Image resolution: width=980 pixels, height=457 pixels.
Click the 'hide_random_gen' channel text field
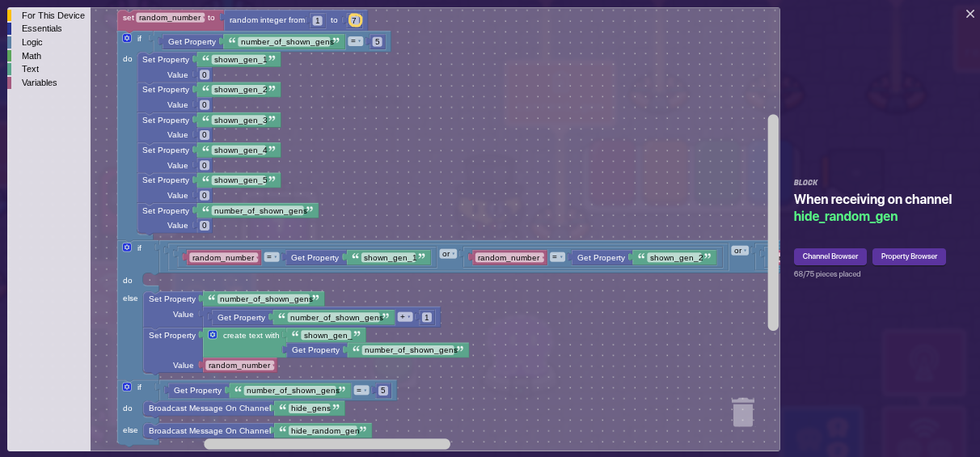click(x=324, y=431)
